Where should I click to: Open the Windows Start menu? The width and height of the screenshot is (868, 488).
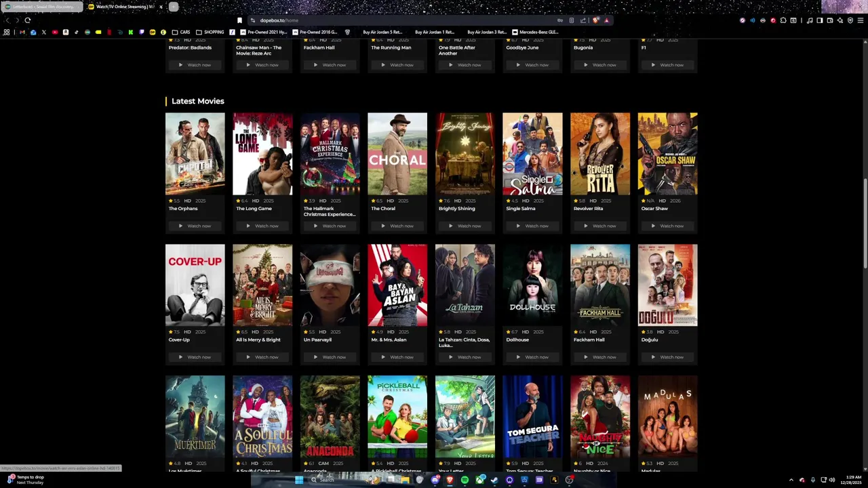(x=299, y=480)
